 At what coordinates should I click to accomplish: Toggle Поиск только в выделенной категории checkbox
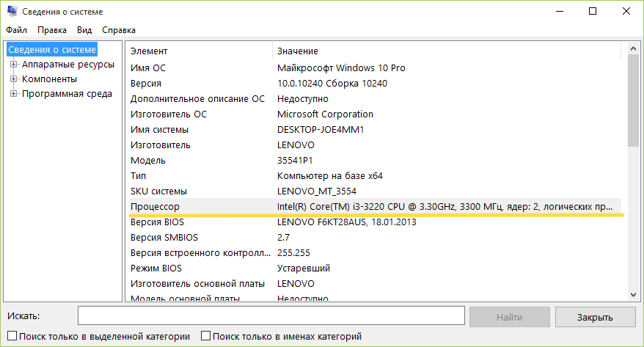(12, 336)
